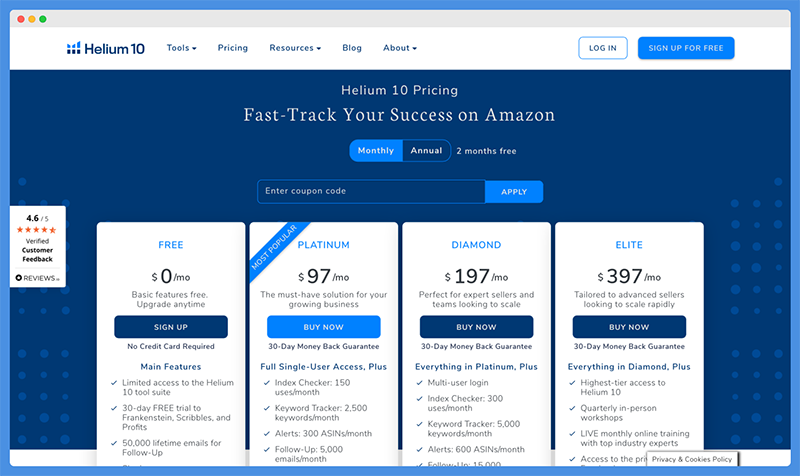800x476 pixels.
Task: Click BUY NOW for Platinum plan
Action: click(x=323, y=327)
